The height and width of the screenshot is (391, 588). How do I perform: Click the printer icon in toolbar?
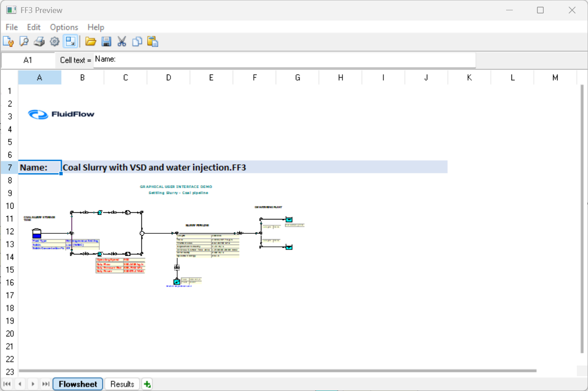[x=39, y=42]
